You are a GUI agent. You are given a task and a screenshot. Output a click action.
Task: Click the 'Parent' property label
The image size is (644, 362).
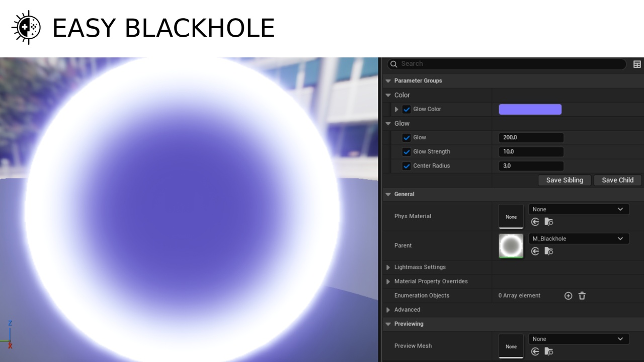pos(403,246)
